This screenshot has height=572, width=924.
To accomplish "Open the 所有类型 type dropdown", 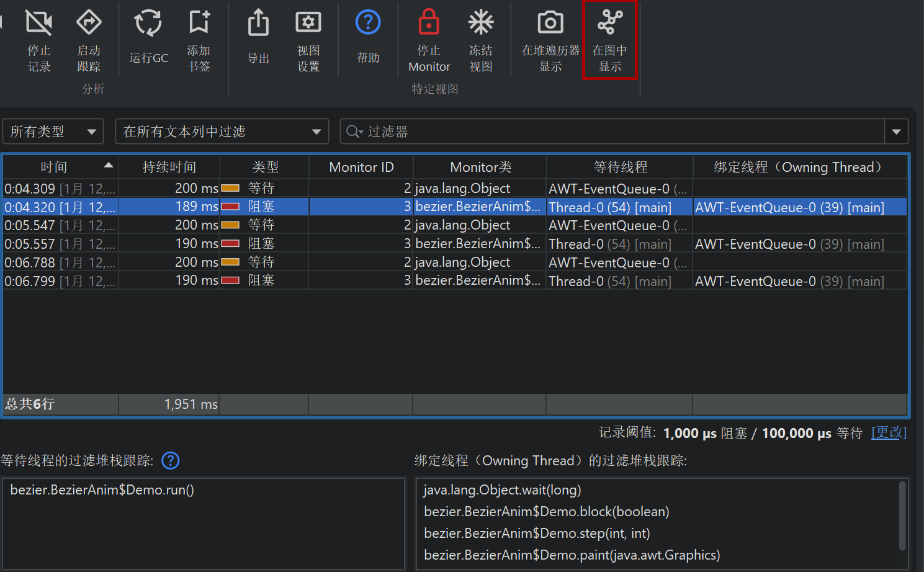I will click(53, 132).
